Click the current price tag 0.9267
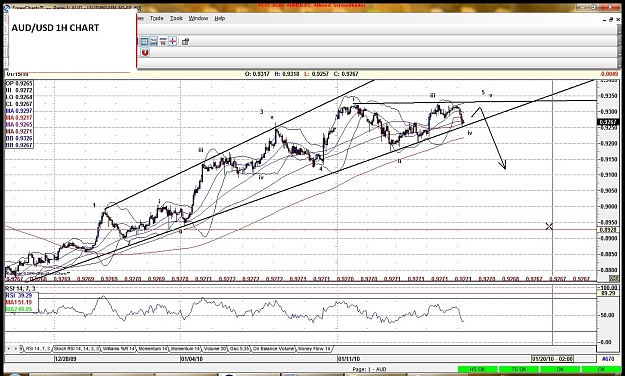 (608, 122)
